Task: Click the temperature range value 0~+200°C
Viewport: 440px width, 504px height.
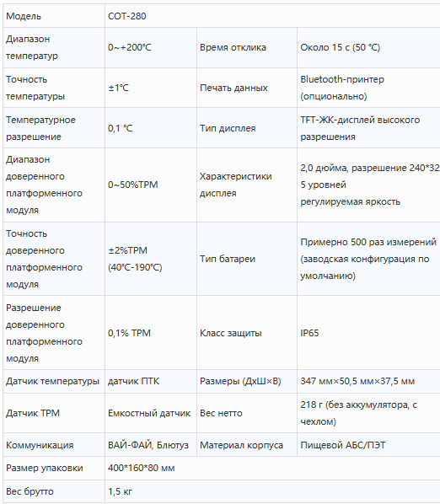Action: pos(130,47)
